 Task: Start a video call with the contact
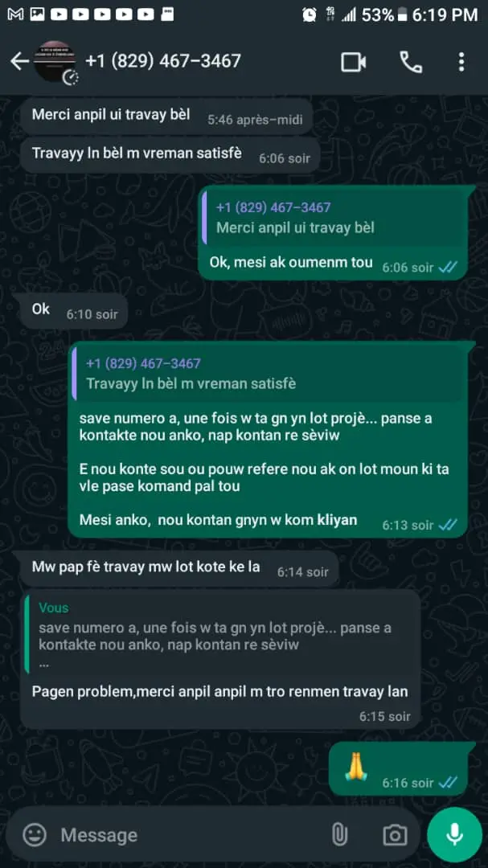point(353,62)
